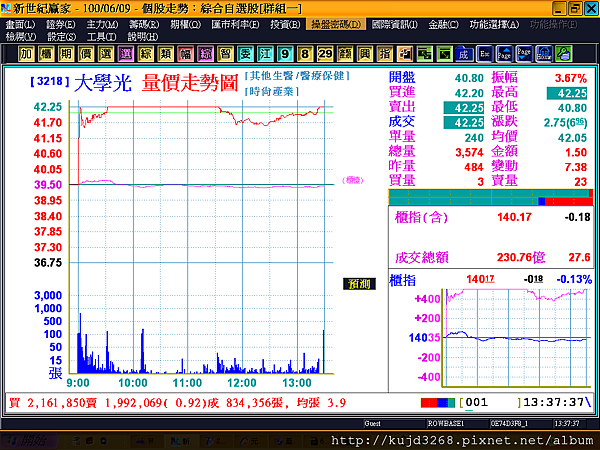Click the 均價 value 42.05
Image resolution: width=600 pixels, height=450 pixels.
[x=572, y=138]
